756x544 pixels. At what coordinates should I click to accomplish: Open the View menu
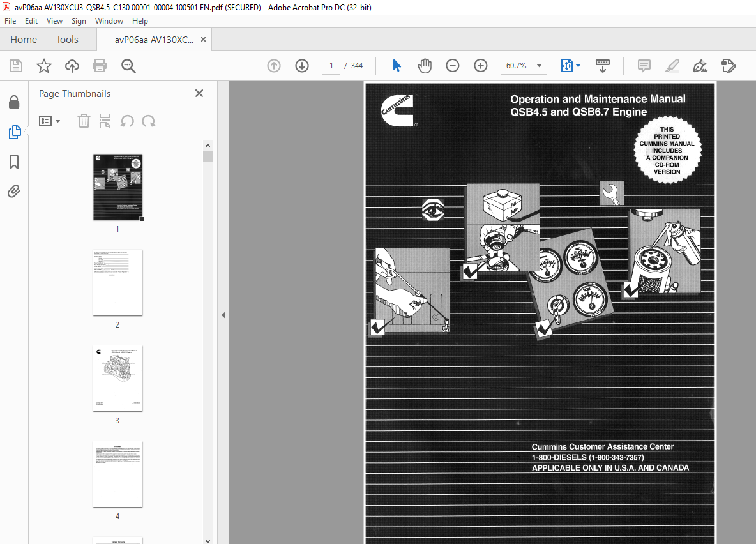click(x=54, y=20)
